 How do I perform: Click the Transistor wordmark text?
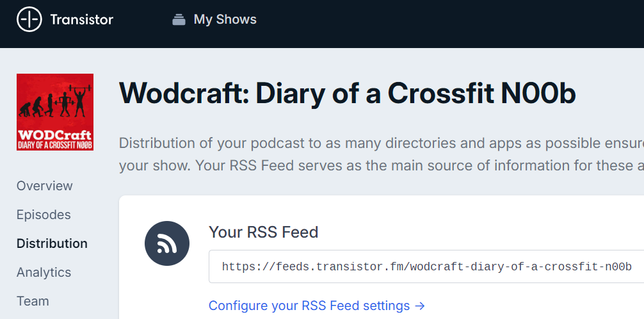click(x=81, y=20)
